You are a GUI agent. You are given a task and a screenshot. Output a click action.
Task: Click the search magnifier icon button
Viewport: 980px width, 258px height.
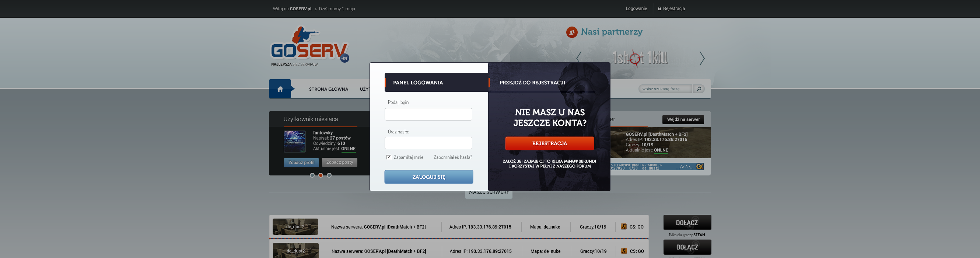pos(699,89)
